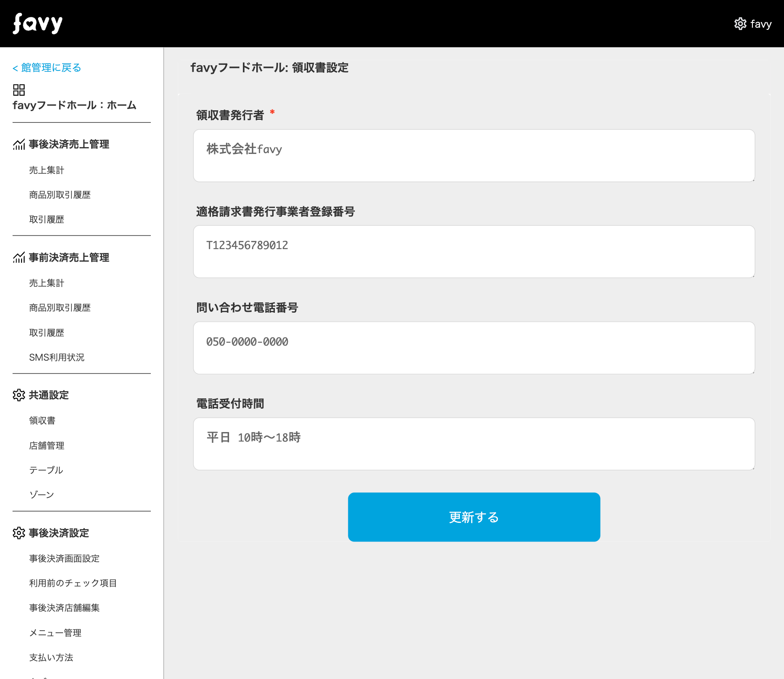Image resolution: width=784 pixels, height=679 pixels.
Task: Open 売上集計 under 事後決済売上管理
Action: [47, 170]
